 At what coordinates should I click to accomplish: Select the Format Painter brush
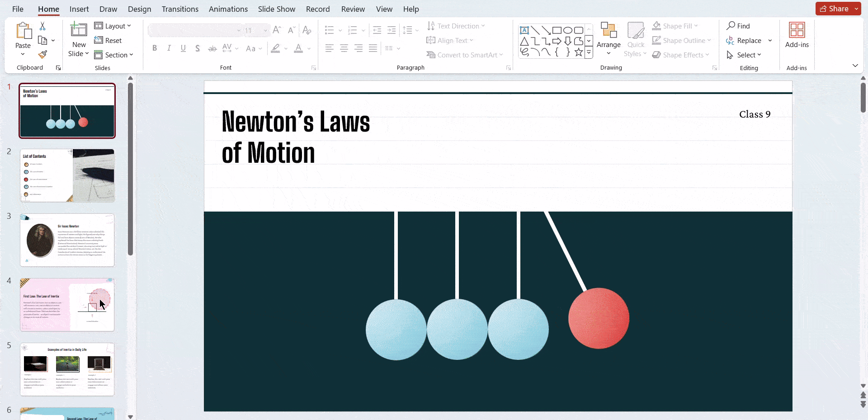point(42,54)
